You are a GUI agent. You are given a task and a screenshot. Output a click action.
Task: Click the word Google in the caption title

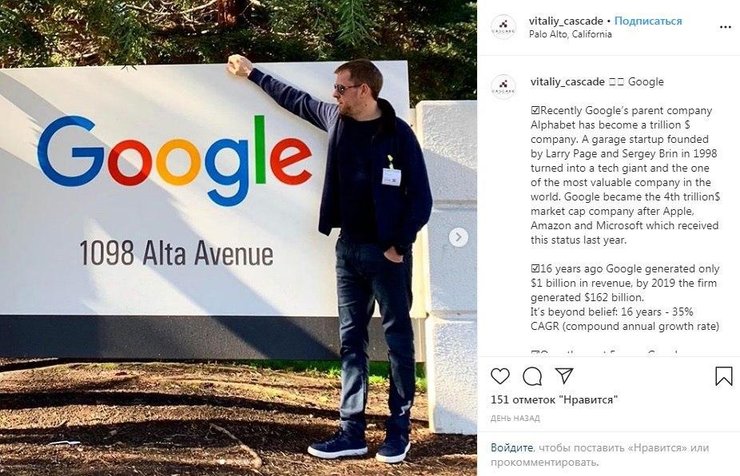646,82
